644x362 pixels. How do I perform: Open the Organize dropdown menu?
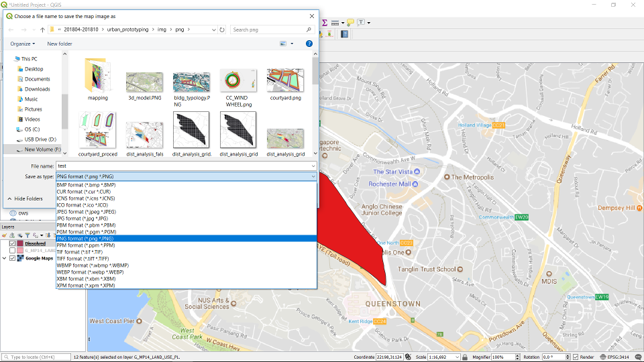point(23,44)
